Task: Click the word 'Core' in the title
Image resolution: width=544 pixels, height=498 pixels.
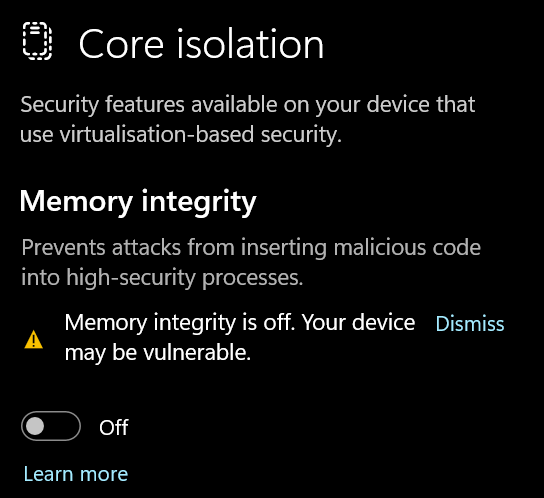Action: click(121, 44)
